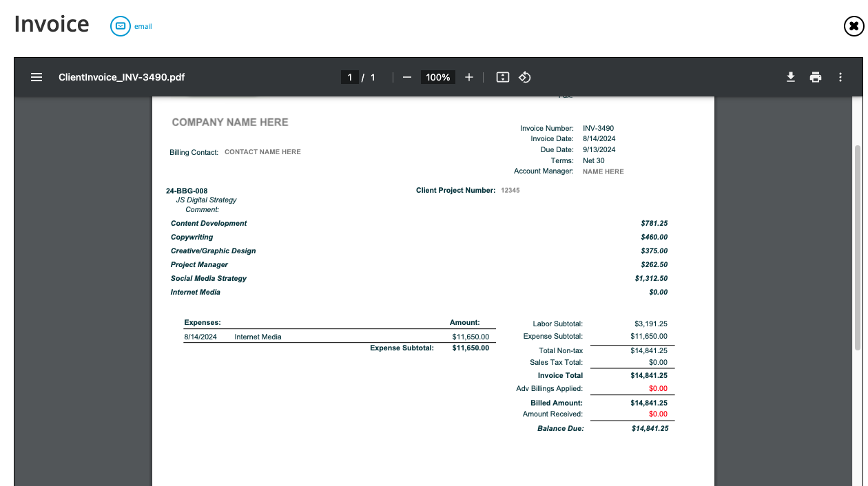Open the email icon next to Invoice
The width and height of the screenshot is (868, 486).
click(x=120, y=26)
